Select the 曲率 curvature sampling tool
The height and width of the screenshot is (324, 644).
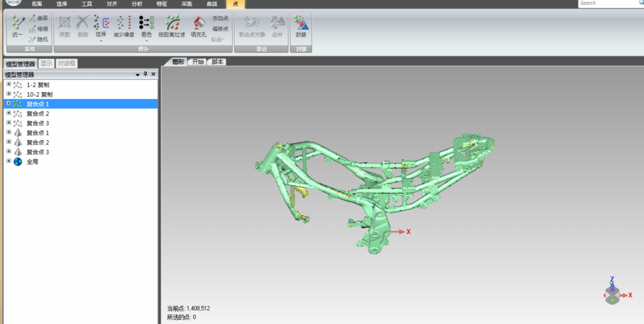pyautogui.click(x=38, y=19)
